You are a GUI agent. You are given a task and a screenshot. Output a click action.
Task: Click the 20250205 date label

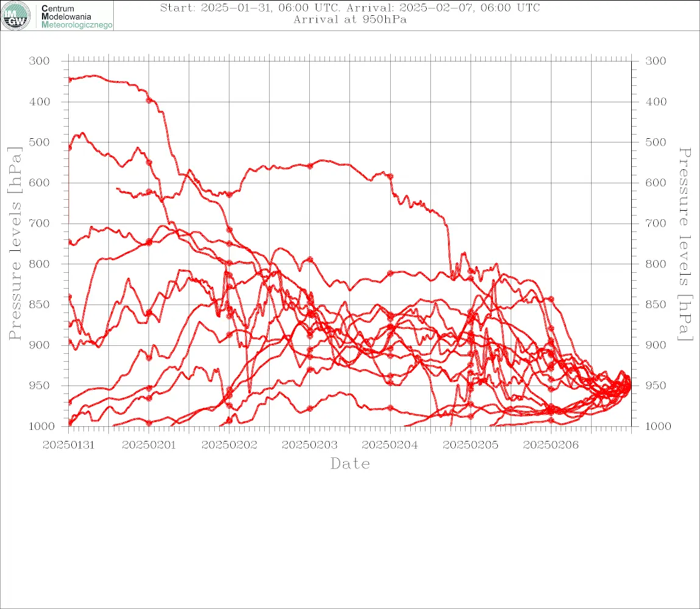click(471, 445)
